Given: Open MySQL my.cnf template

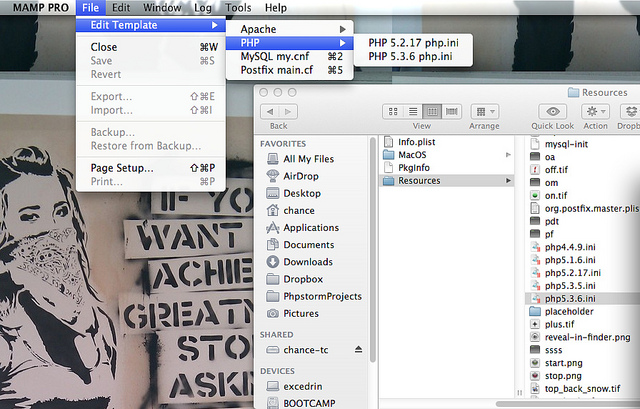Looking at the screenshot, I should click(x=289, y=56).
